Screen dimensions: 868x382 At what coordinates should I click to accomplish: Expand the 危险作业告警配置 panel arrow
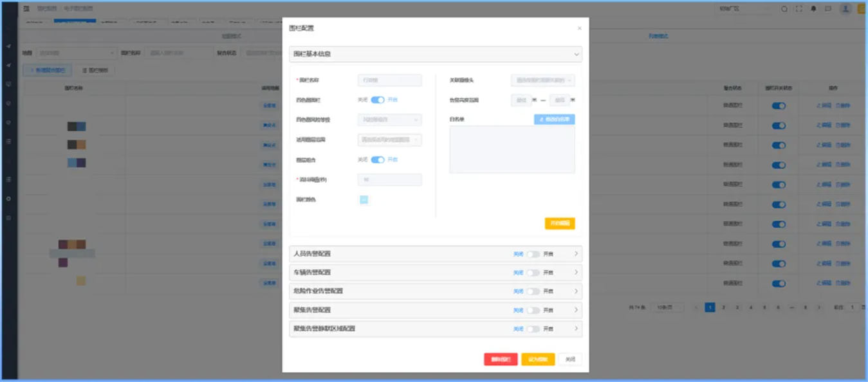576,291
